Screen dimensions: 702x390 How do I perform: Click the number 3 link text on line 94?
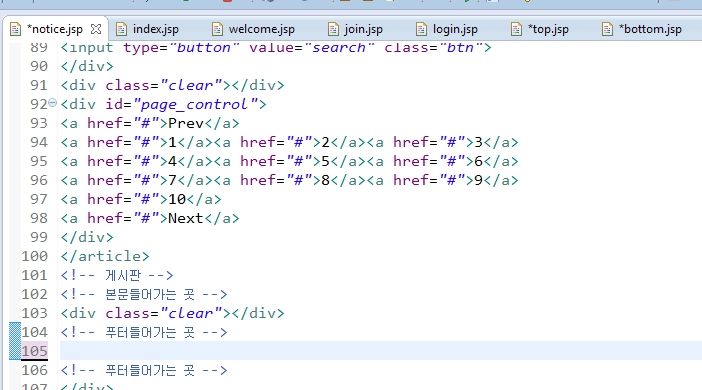pyautogui.click(x=479, y=142)
